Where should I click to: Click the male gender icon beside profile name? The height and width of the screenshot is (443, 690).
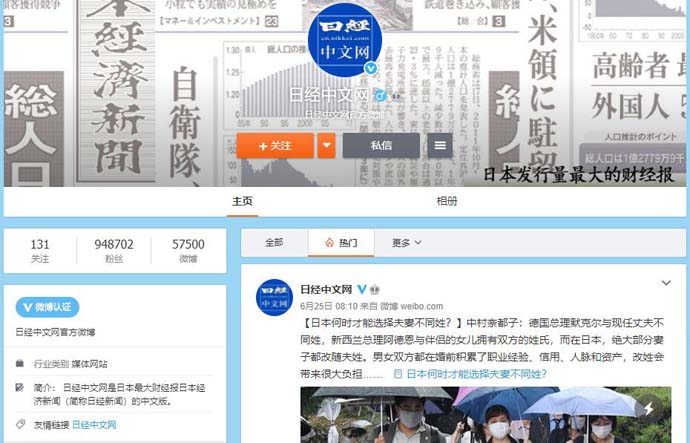[x=380, y=95]
